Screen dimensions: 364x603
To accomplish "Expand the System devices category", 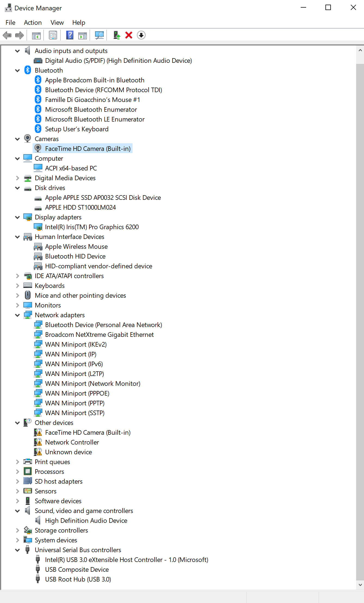I will pyautogui.click(x=17, y=540).
